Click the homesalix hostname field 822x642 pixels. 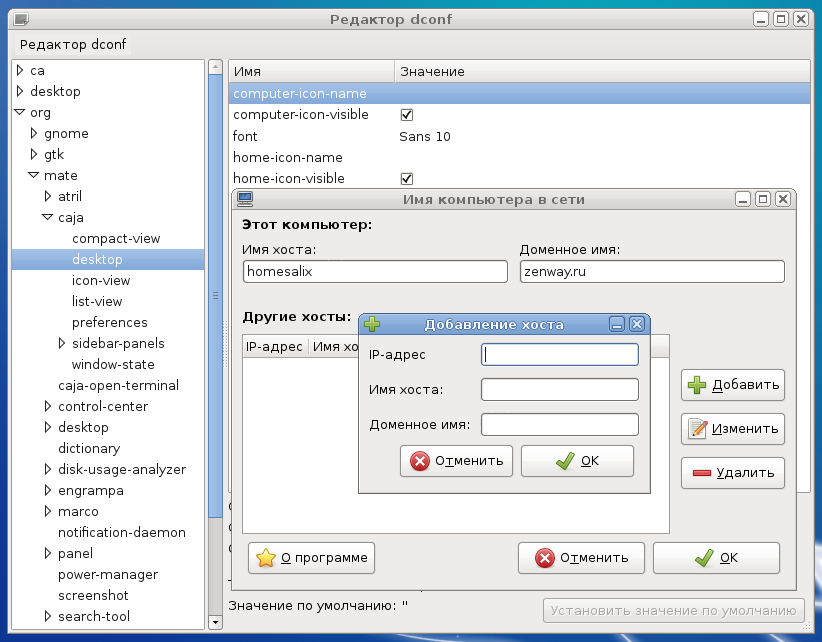pyautogui.click(x=375, y=272)
